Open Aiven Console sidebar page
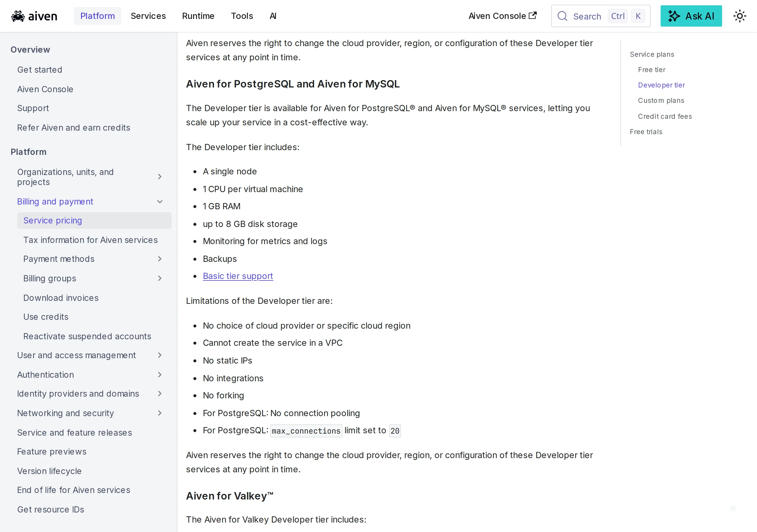The image size is (757, 532). click(x=45, y=89)
